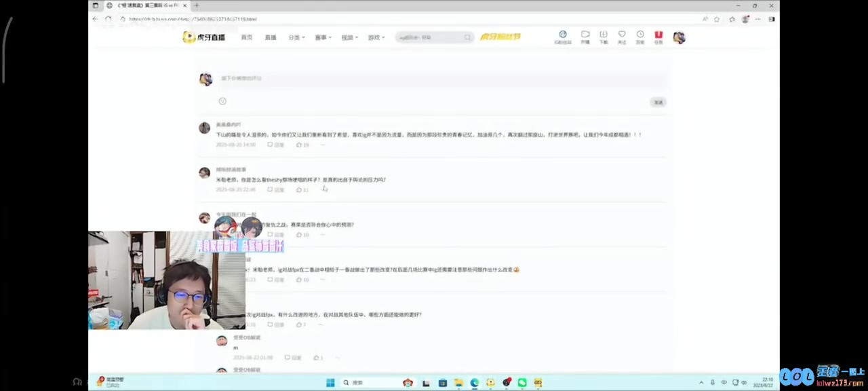Click the volume icon in system tray
Screen dimensions: 868x391
(x=744, y=383)
